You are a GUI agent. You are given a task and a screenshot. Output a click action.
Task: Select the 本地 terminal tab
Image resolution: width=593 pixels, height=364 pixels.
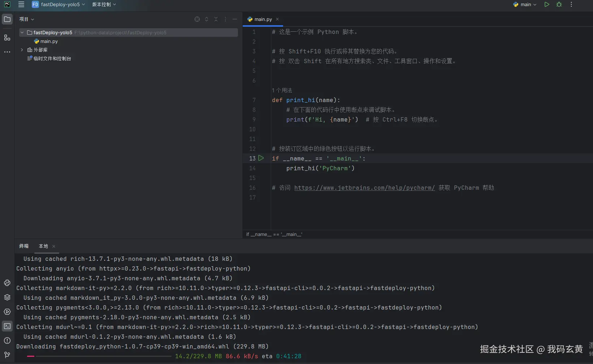pyautogui.click(x=43, y=246)
